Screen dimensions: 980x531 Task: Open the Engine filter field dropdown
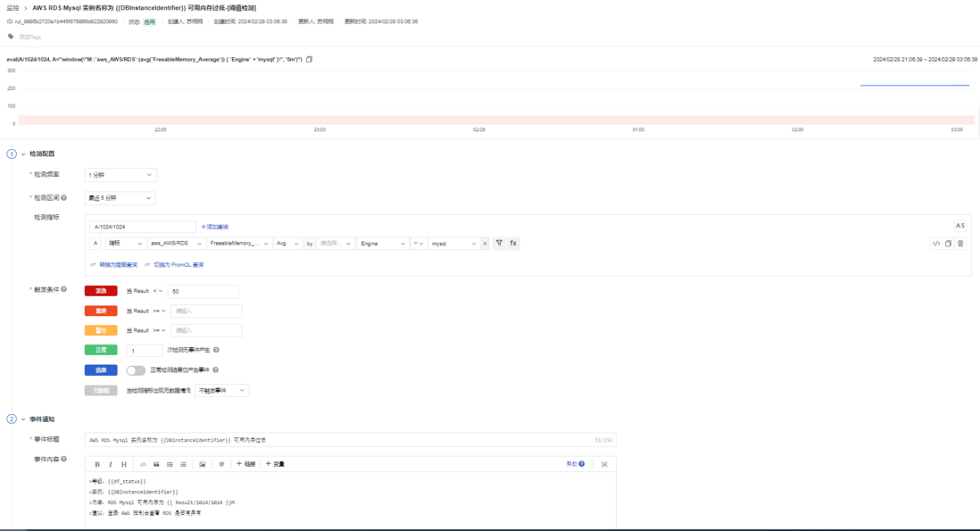[x=383, y=244]
